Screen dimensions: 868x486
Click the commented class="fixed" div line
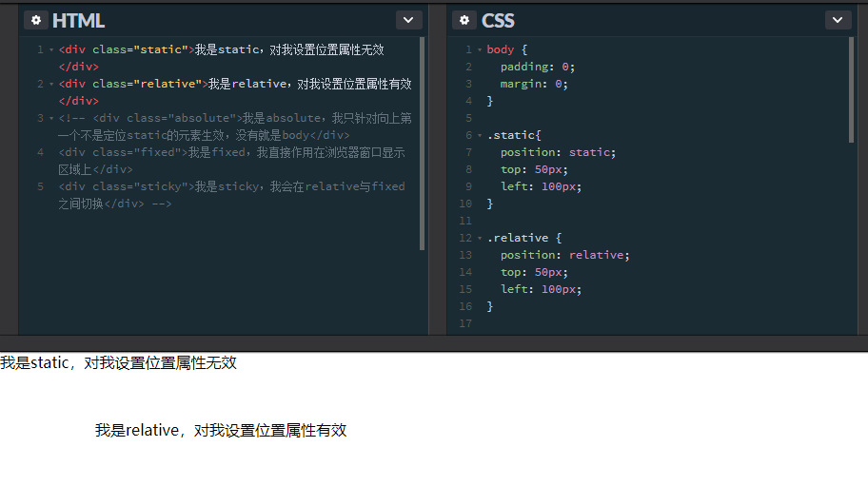[x=232, y=161]
